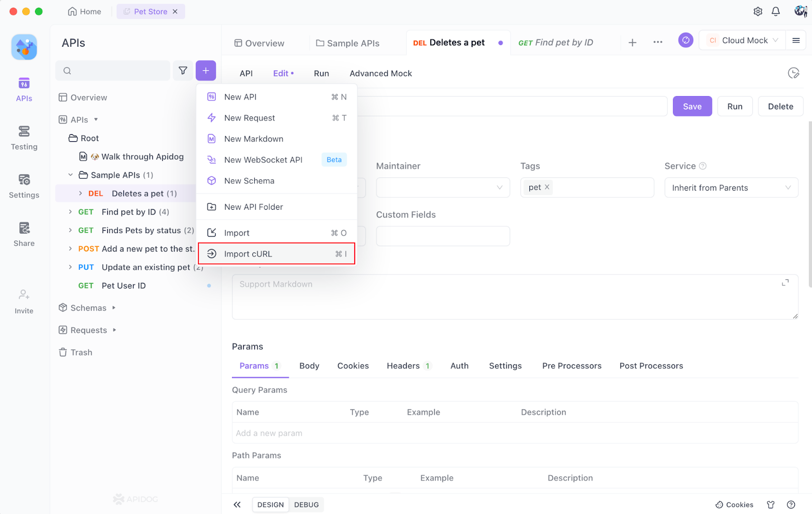Click the filter icon beside the API search box
The height and width of the screenshot is (514, 812).
183,71
